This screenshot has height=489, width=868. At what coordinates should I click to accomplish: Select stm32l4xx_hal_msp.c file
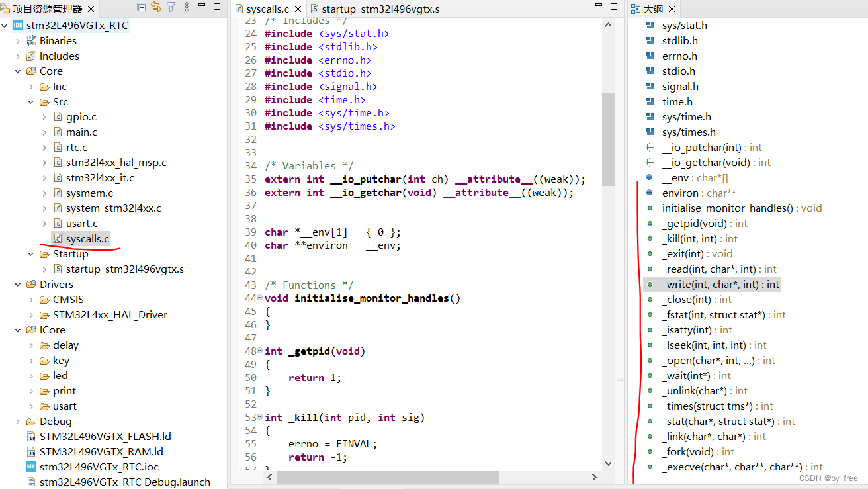tap(116, 163)
